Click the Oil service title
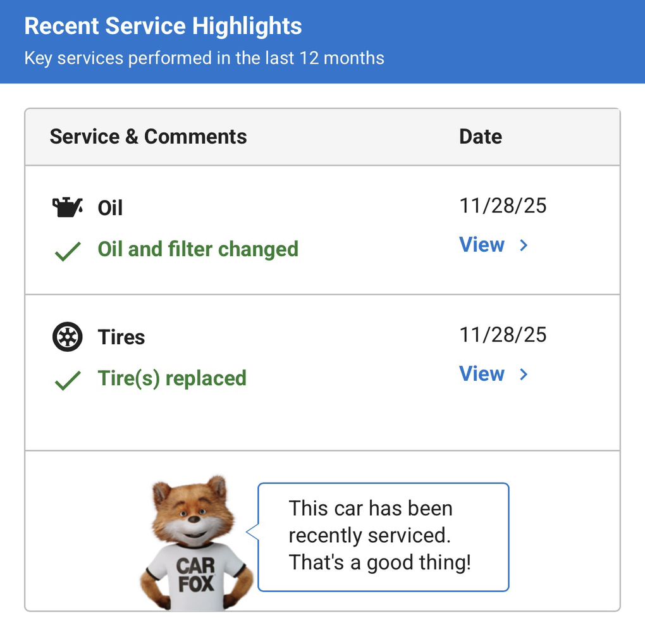The height and width of the screenshot is (644, 645). (110, 208)
